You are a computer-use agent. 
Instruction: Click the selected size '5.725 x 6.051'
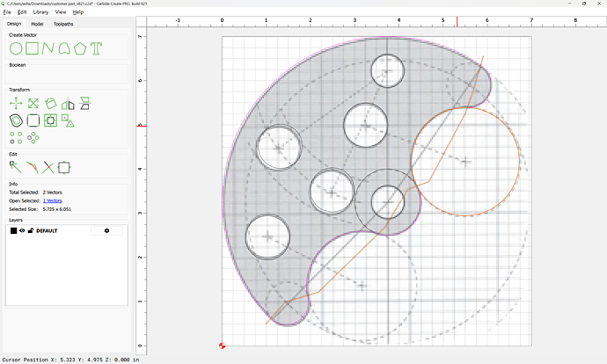click(57, 209)
